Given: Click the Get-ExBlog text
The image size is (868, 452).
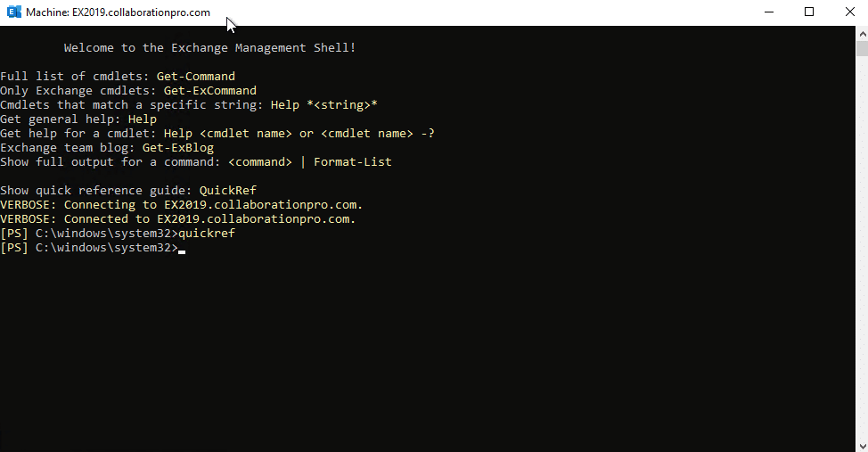Looking at the screenshot, I should click(x=178, y=148).
